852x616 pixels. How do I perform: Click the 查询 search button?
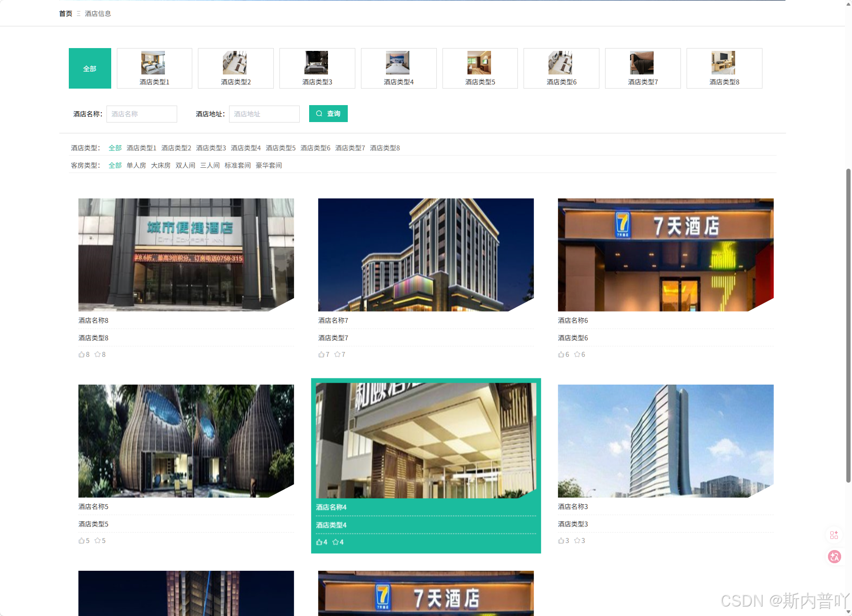click(328, 114)
